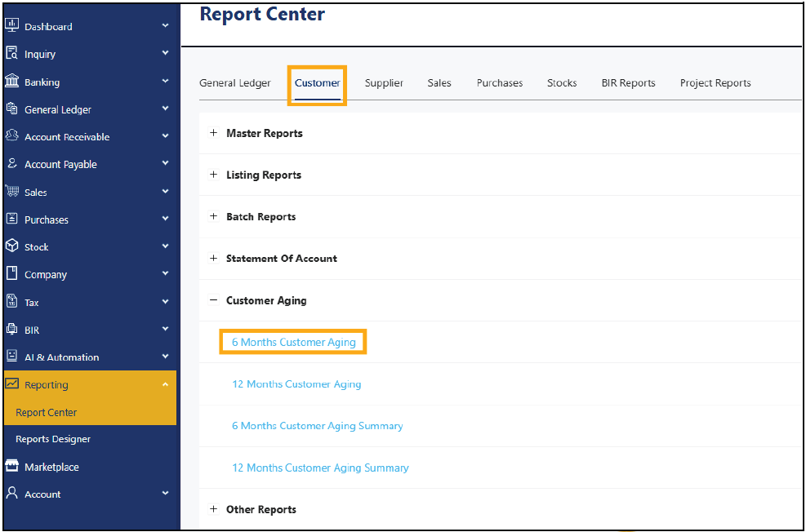Expand the AI & Automation chevron
This screenshot has height=532, width=806.
coord(165,357)
